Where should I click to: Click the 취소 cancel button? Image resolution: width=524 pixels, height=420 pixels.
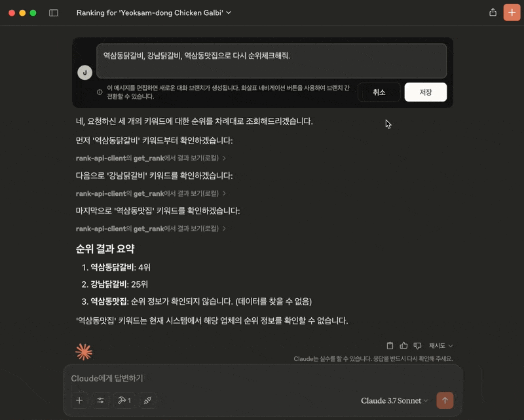tap(379, 92)
